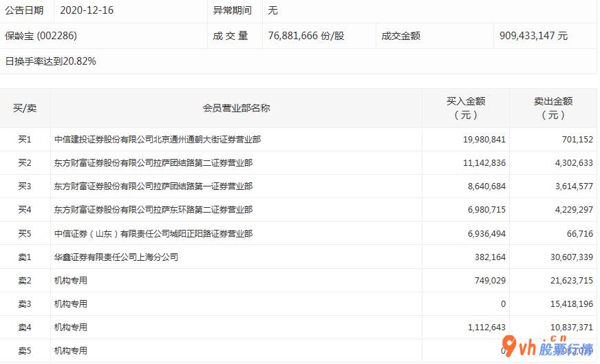Viewport: 600px width, 364px height.
Task: Click the 成交金额 label cell
Action: [x=401, y=36]
